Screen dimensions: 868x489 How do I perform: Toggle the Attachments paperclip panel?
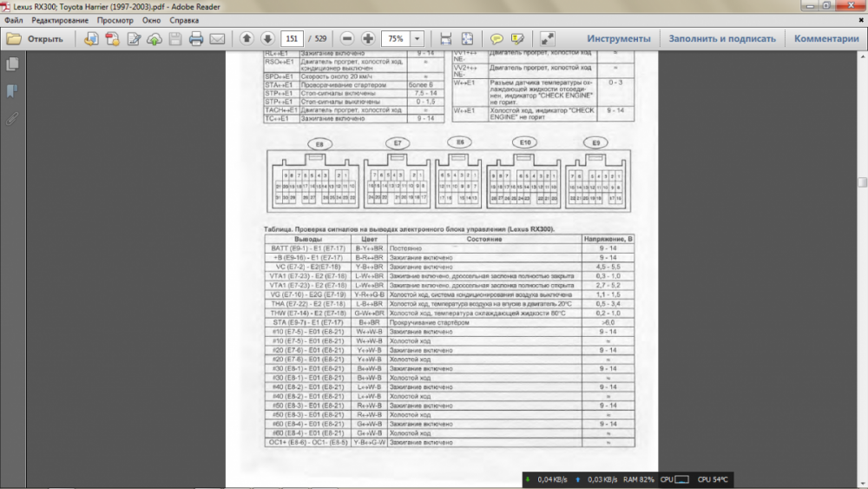click(12, 118)
